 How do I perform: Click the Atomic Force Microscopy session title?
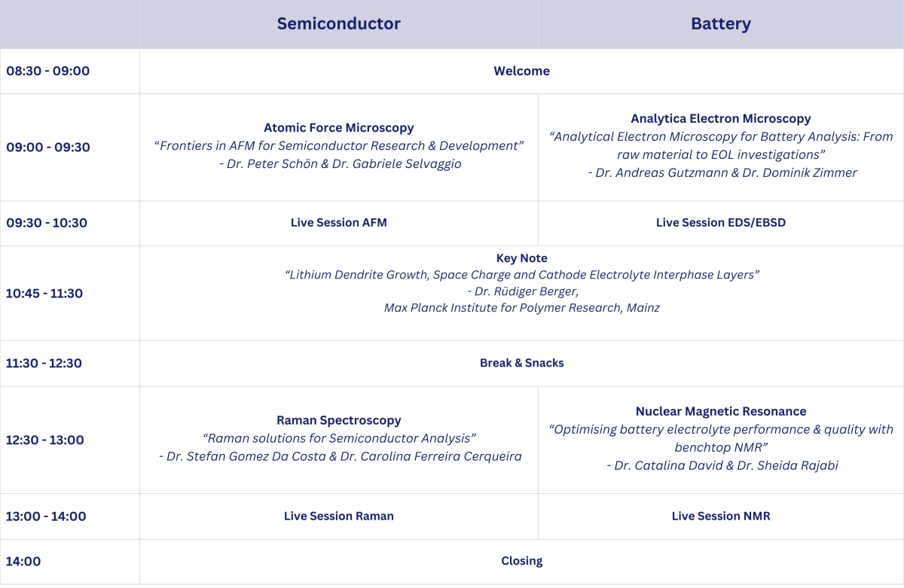pos(338,128)
